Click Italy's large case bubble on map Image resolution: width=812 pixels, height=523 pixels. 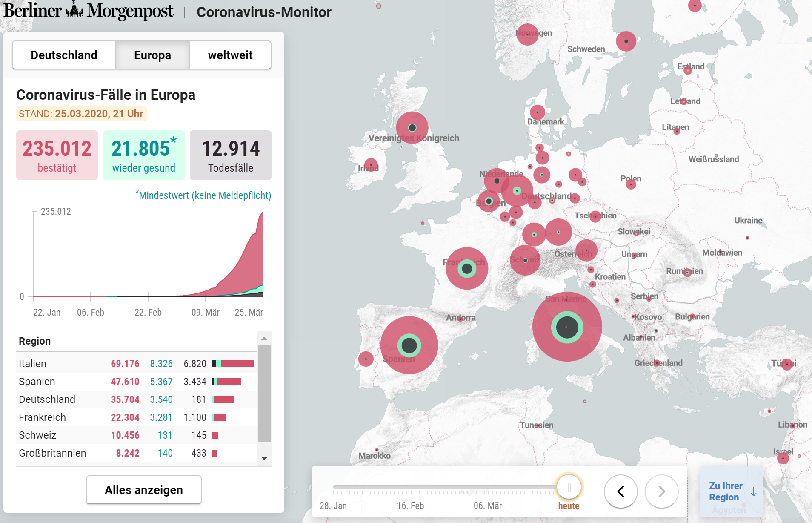(x=567, y=327)
